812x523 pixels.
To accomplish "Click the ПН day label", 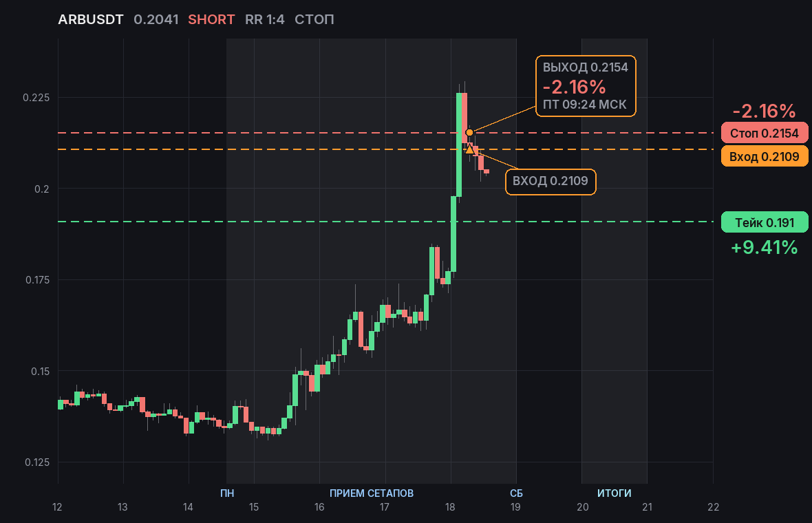I will (227, 493).
